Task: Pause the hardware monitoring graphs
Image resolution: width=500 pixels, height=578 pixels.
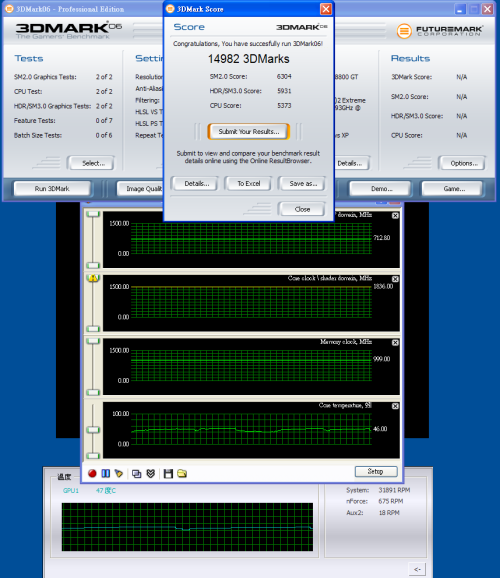Action: point(105,474)
